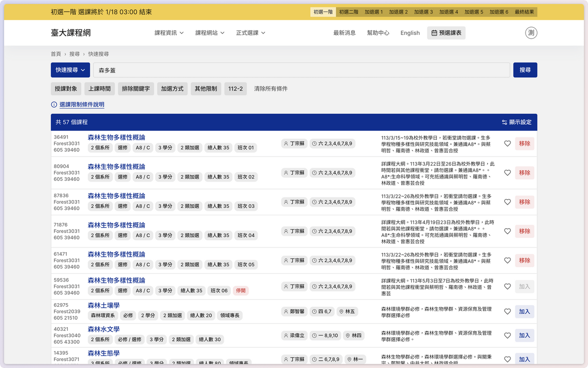
Task: Favorite the heart for course 59536
Action: (x=507, y=287)
